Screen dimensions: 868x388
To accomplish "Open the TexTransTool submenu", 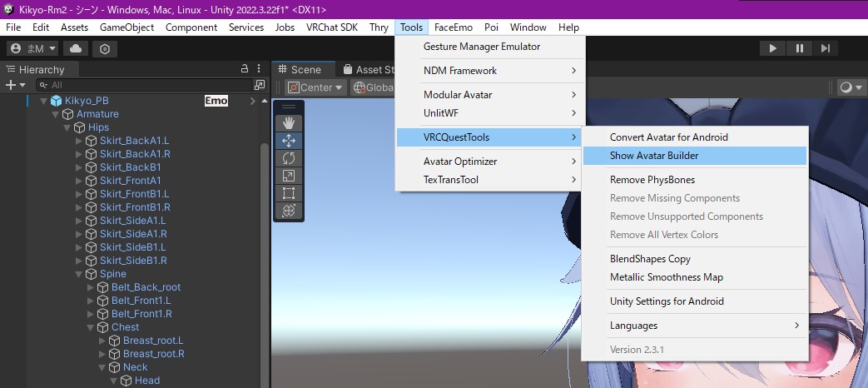I will pyautogui.click(x=490, y=180).
